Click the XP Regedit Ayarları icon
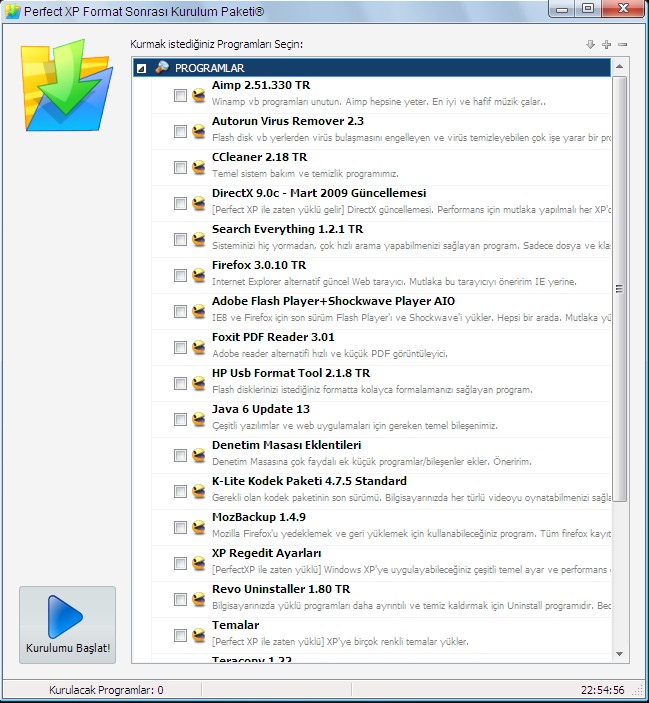The image size is (649, 703). pos(199,563)
